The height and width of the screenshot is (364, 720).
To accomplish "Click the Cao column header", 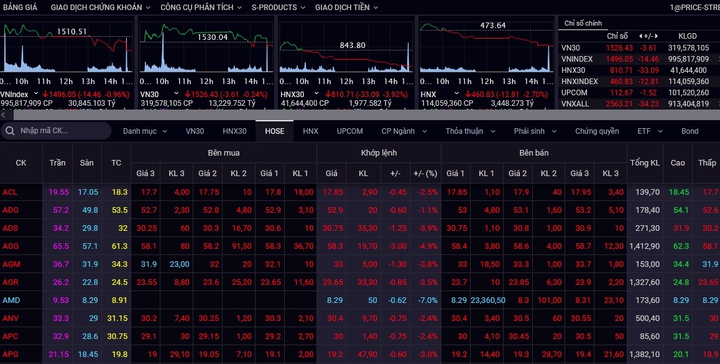I will click(678, 163).
